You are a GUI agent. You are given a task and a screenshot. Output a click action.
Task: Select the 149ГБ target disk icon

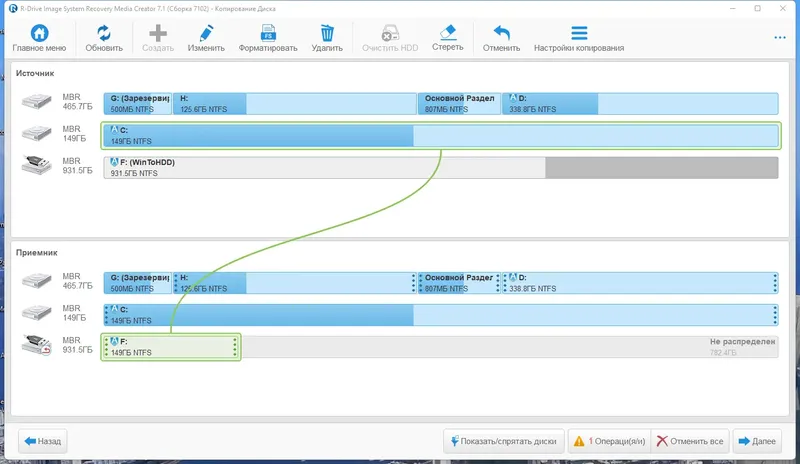click(36, 312)
